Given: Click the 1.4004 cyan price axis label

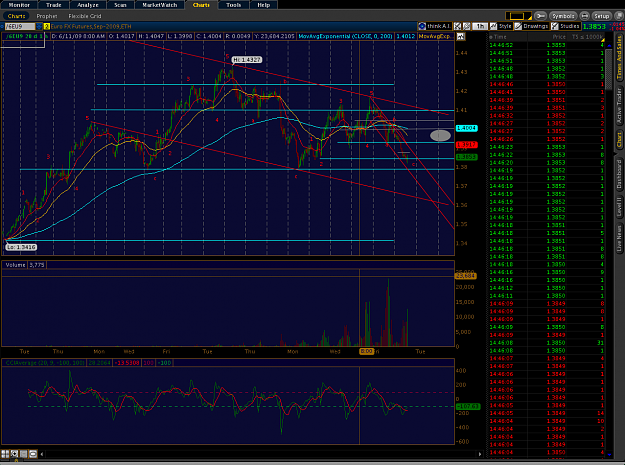Looking at the screenshot, I should coord(466,128).
